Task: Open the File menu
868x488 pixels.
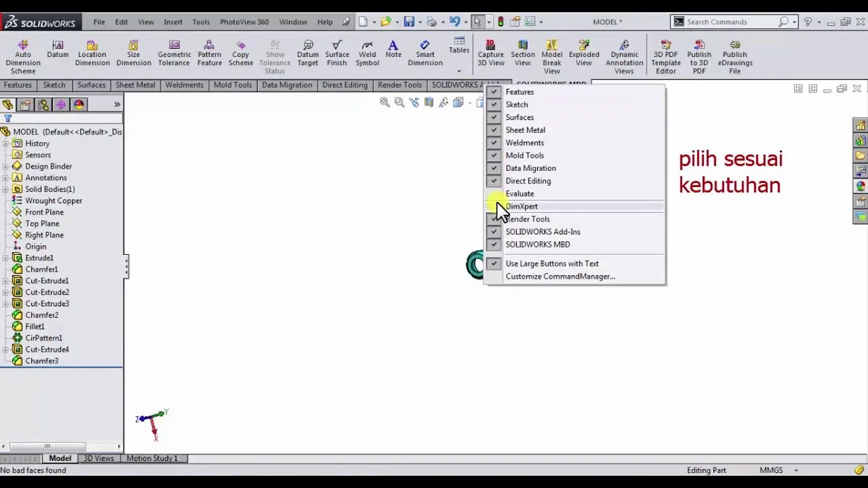Action: (x=99, y=22)
